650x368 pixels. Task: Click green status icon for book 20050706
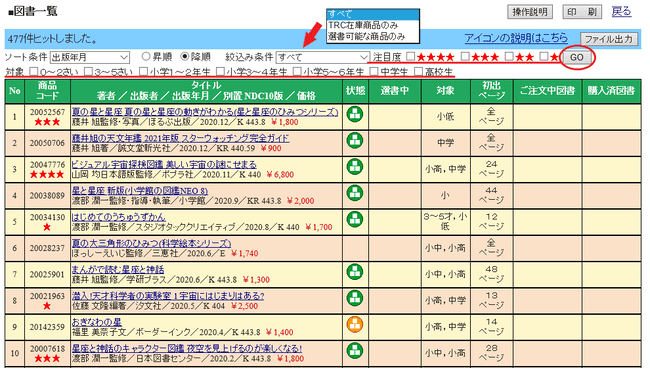354,140
